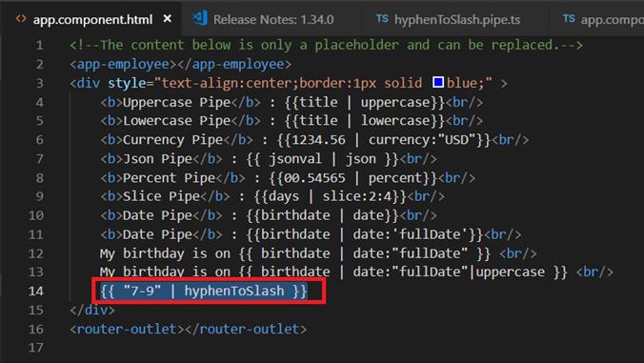Click the date:'fullDate' expression on line 11
This screenshot has height=363, width=644.
(x=412, y=234)
